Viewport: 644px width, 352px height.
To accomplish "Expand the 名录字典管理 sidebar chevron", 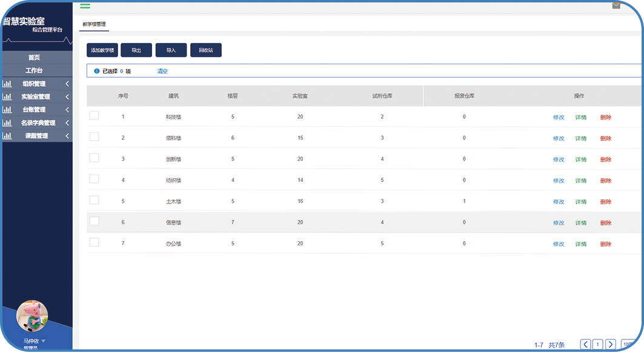I will (67, 123).
